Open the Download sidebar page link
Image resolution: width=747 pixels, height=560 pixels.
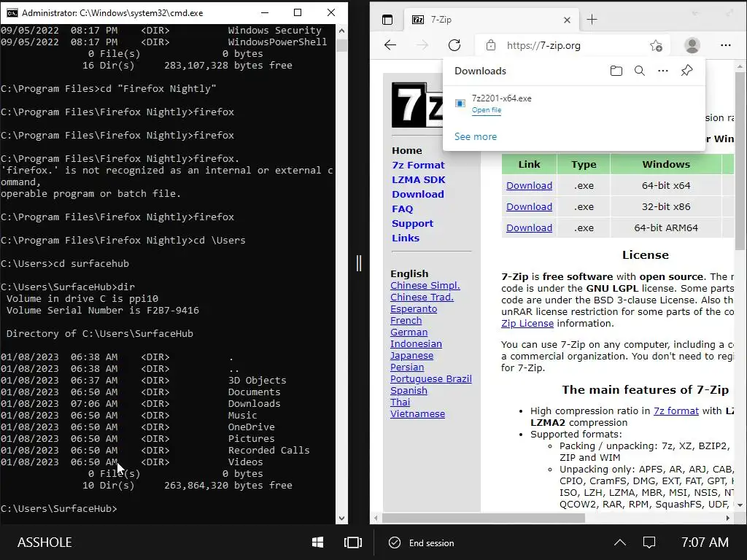pos(418,194)
